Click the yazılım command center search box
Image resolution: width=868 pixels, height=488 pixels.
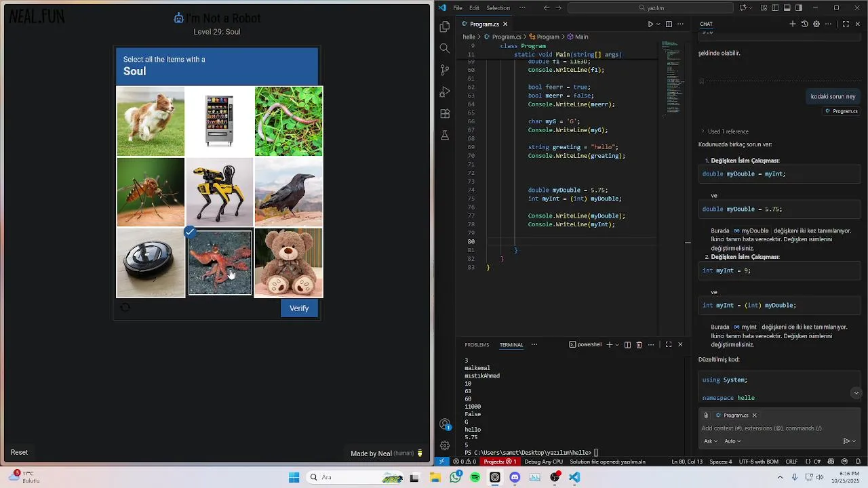650,8
